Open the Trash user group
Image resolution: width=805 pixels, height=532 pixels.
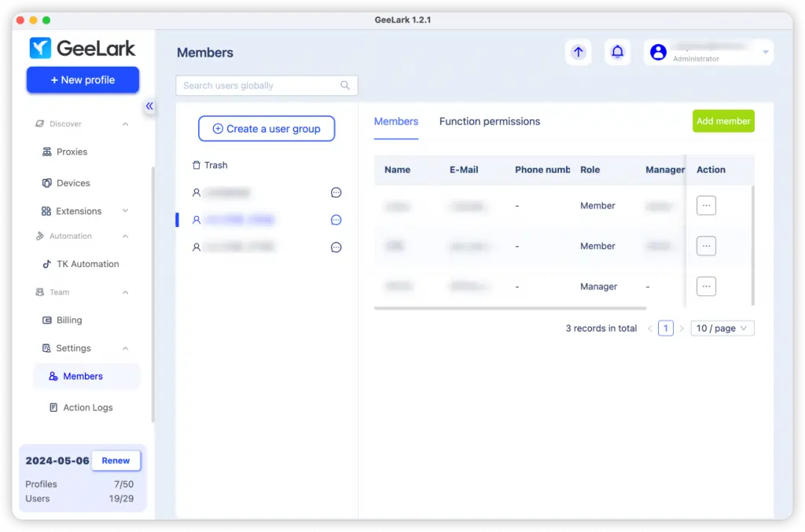209,165
